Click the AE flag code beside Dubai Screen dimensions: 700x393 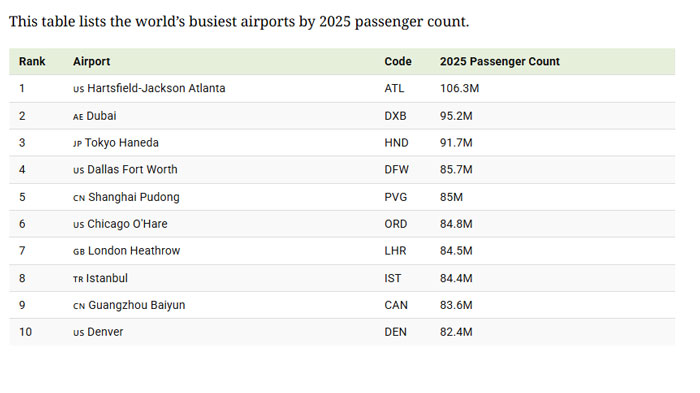click(78, 117)
